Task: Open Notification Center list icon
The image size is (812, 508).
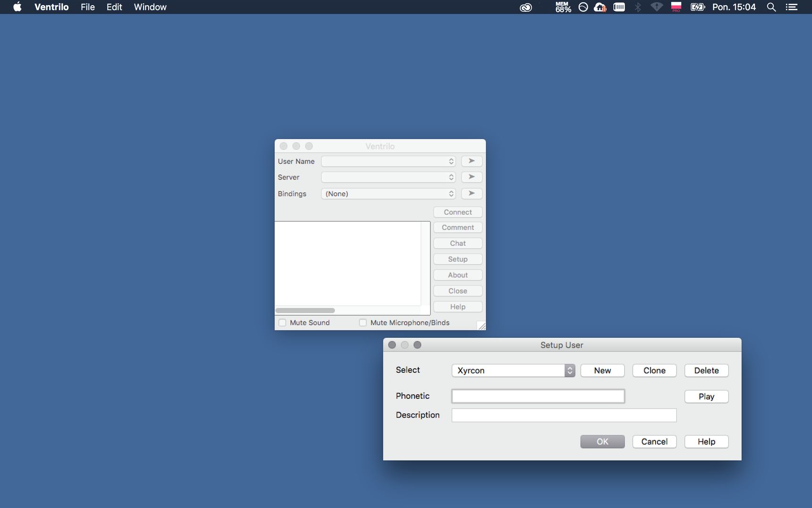Action: click(x=792, y=7)
